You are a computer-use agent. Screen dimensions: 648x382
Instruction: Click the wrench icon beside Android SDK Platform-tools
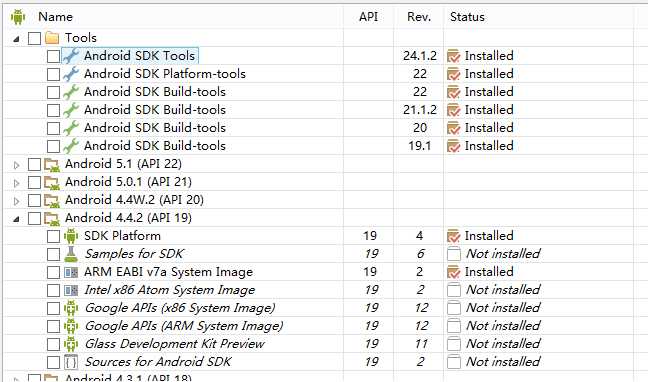[71, 74]
